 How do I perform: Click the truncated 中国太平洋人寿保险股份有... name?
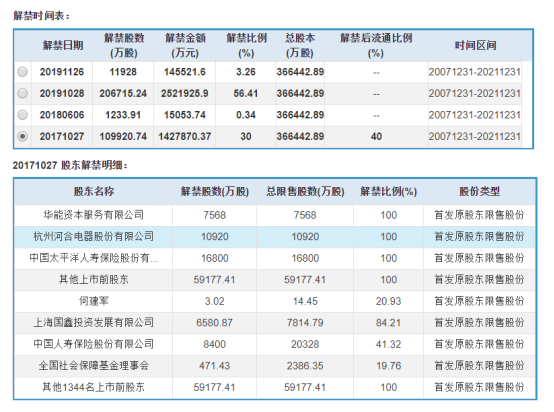pos(94,258)
